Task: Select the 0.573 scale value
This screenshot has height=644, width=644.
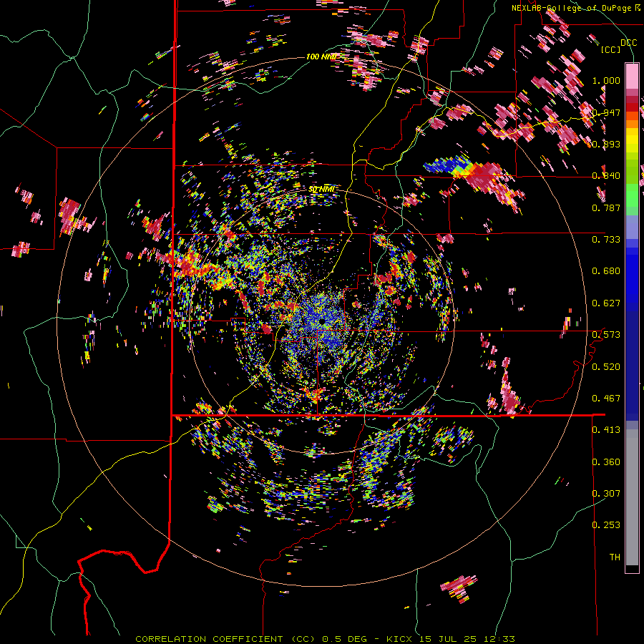Action: (x=606, y=335)
